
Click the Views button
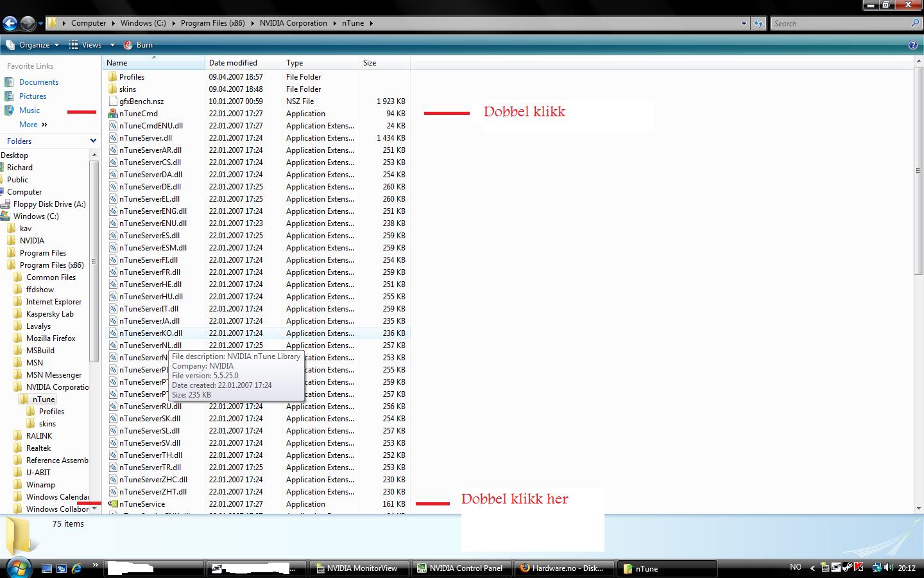pos(86,45)
